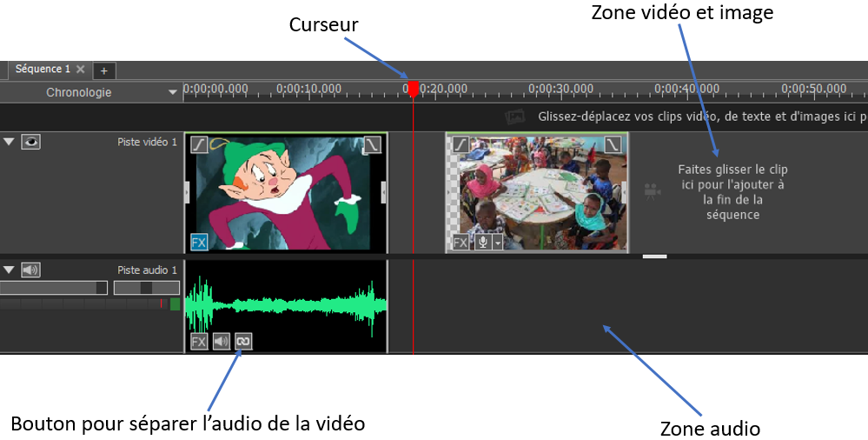This screenshot has height=440, width=868.
Task: Click the "Faites glisser le clip ici" drop zone
Action: click(732, 191)
